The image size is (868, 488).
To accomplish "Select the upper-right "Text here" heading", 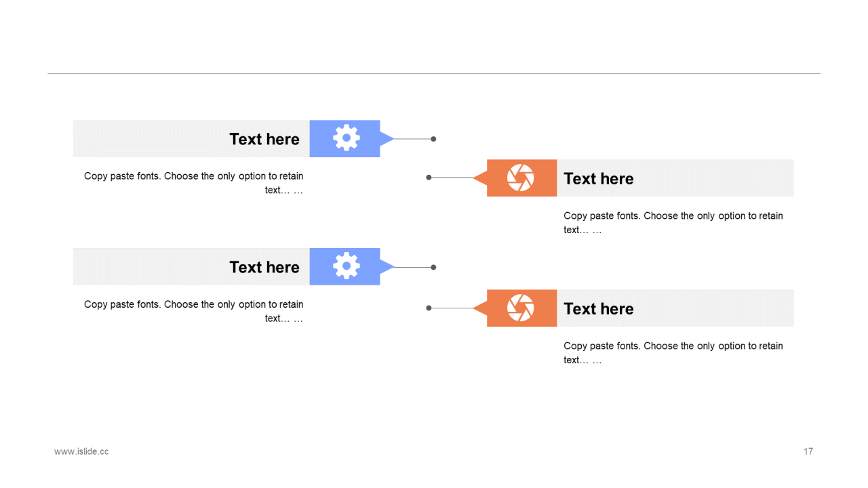I will point(599,178).
